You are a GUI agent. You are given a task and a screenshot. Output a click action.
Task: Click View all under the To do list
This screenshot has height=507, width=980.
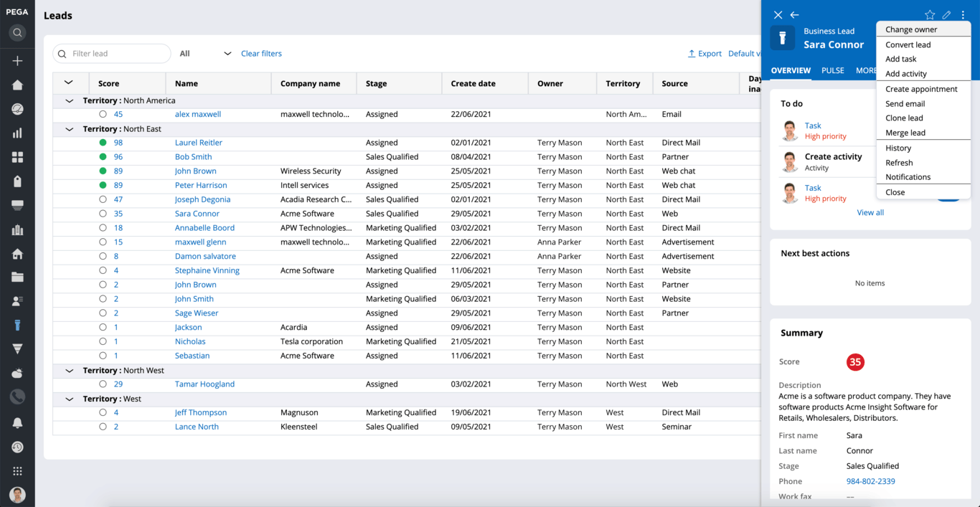coord(870,212)
